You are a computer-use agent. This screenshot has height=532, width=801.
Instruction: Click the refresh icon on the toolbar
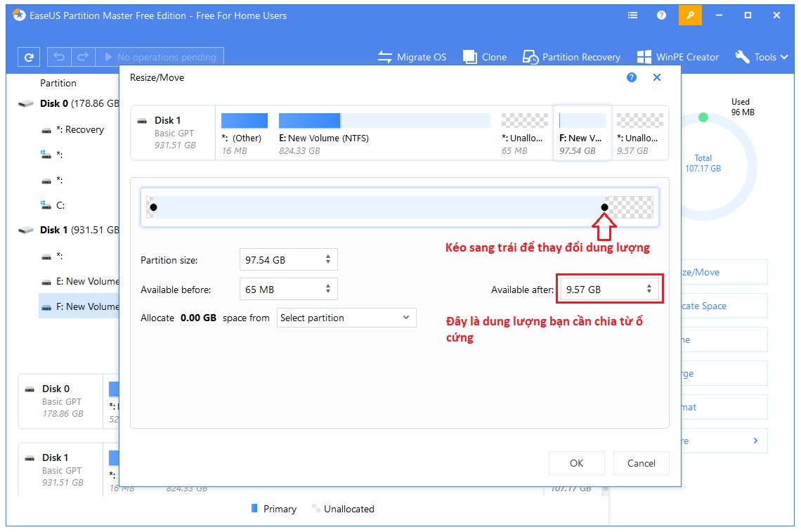click(28, 57)
